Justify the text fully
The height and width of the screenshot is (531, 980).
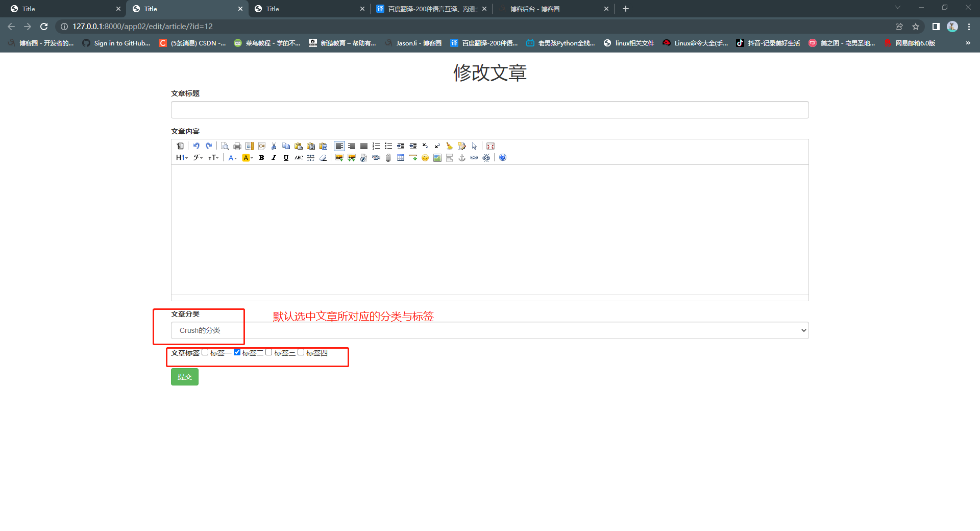pyautogui.click(x=363, y=146)
